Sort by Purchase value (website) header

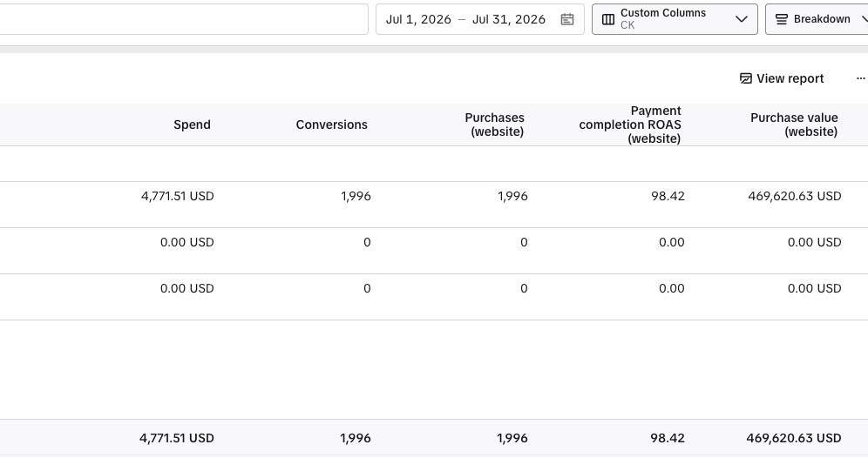pyautogui.click(x=794, y=125)
